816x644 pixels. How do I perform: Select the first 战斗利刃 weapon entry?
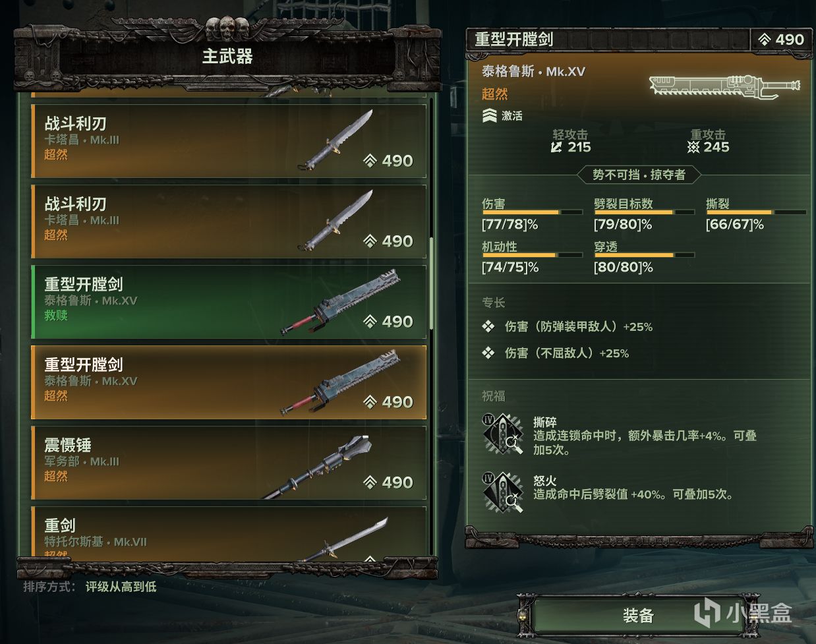229,141
